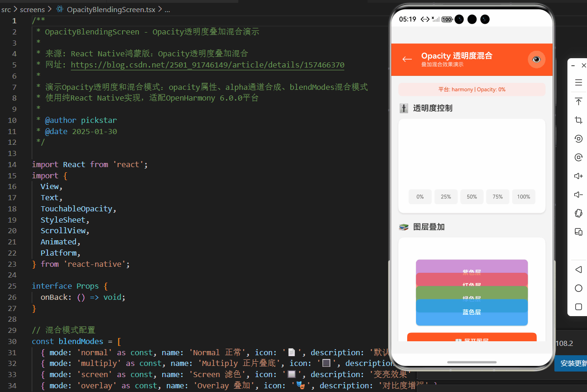Click the '@author pickstar' comment line
587x392 pixels.
pos(81,120)
